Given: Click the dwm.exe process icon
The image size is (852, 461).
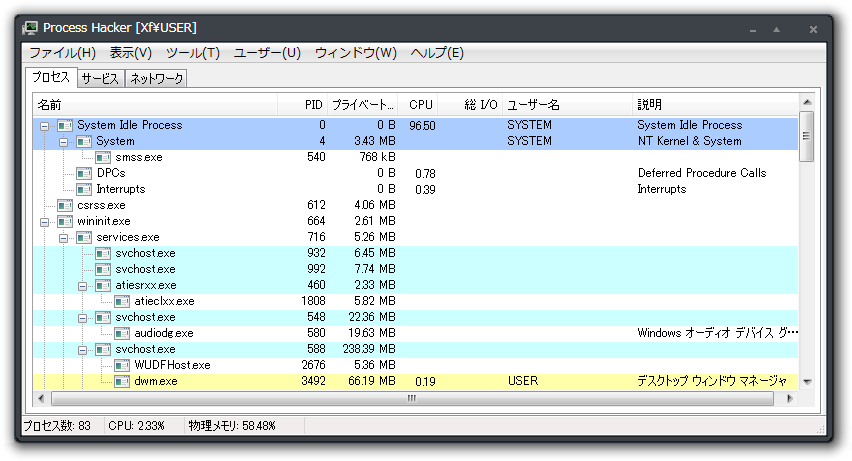Looking at the screenshot, I should (122, 382).
